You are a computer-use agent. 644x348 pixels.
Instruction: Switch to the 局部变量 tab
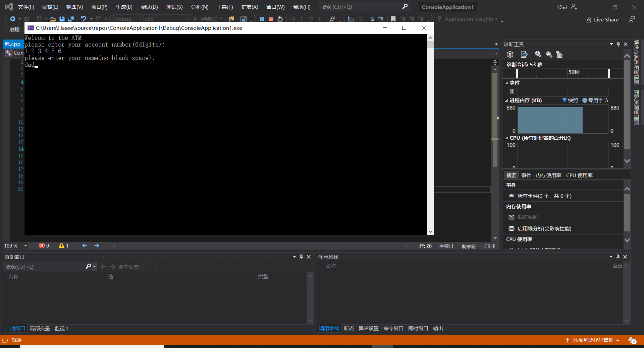click(x=40, y=329)
